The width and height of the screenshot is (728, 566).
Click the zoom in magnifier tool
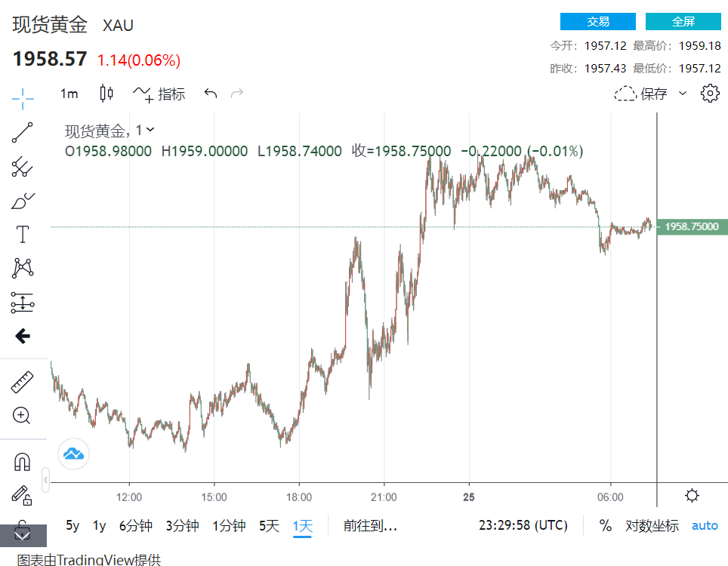point(22,415)
